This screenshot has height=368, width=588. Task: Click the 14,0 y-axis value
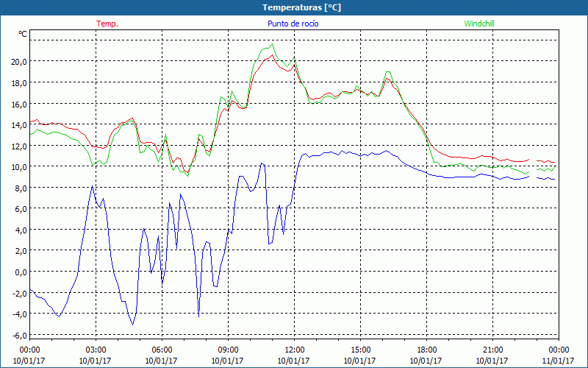pos(19,125)
